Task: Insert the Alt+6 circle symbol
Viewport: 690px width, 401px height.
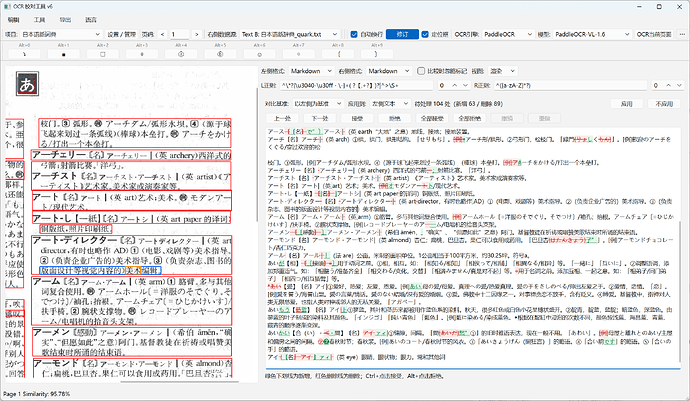Action: tap(259, 54)
